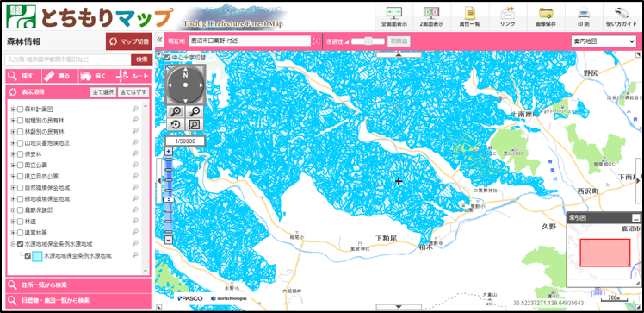
Task: Click the zoom-in magnifier on map controls
Action: pyautogui.click(x=176, y=111)
